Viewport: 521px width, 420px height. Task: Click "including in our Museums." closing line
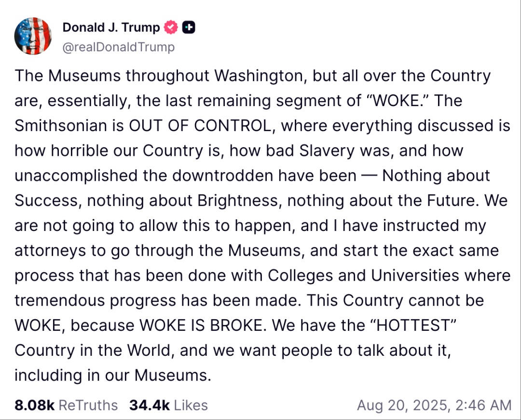pyautogui.click(x=113, y=375)
